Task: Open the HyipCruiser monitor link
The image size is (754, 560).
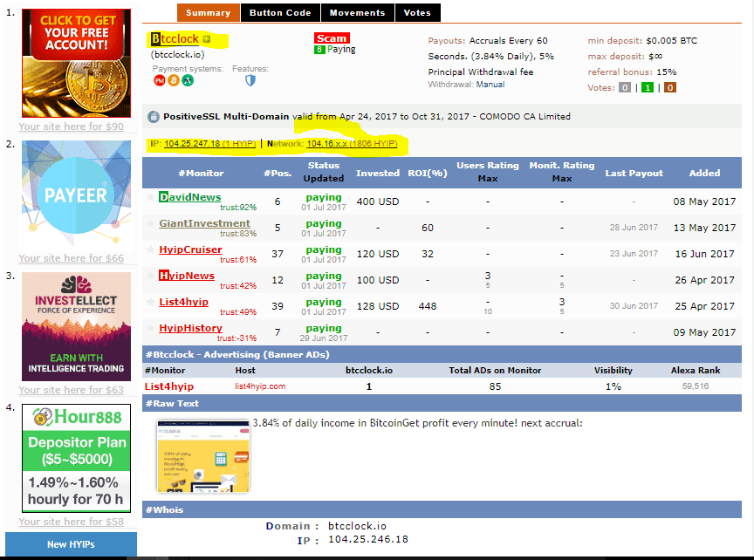Action: (x=190, y=249)
